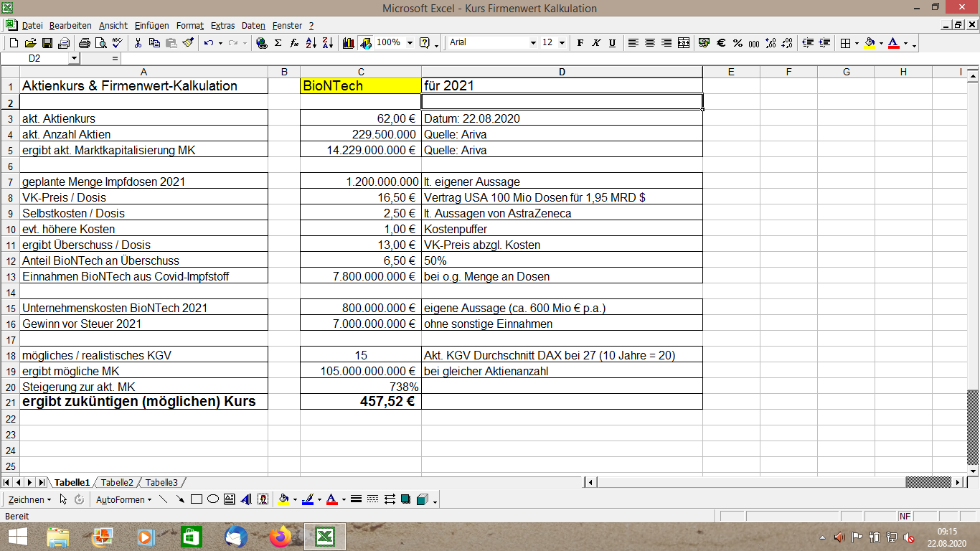
Task: Run the ABC spelling check
Action: (x=117, y=43)
